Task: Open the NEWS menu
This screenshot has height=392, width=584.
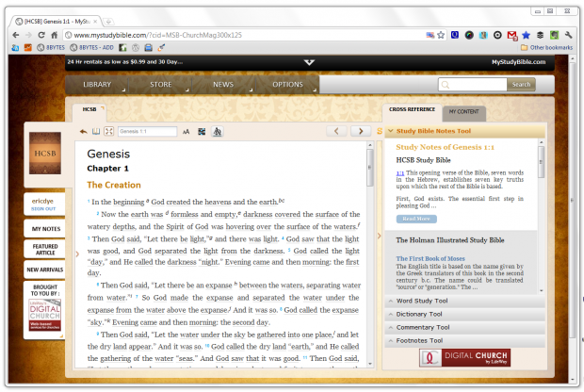Action: click(223, 85)
